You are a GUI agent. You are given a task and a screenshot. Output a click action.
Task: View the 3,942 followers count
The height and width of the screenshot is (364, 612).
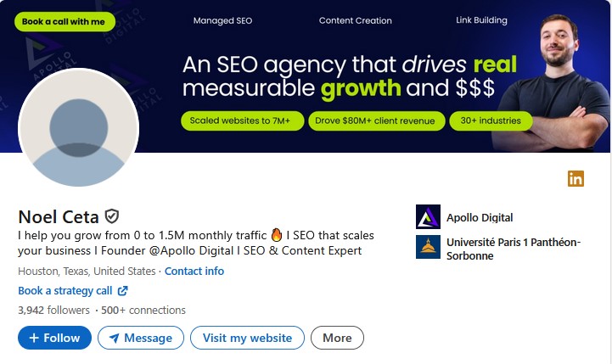(x=53, y=310)
